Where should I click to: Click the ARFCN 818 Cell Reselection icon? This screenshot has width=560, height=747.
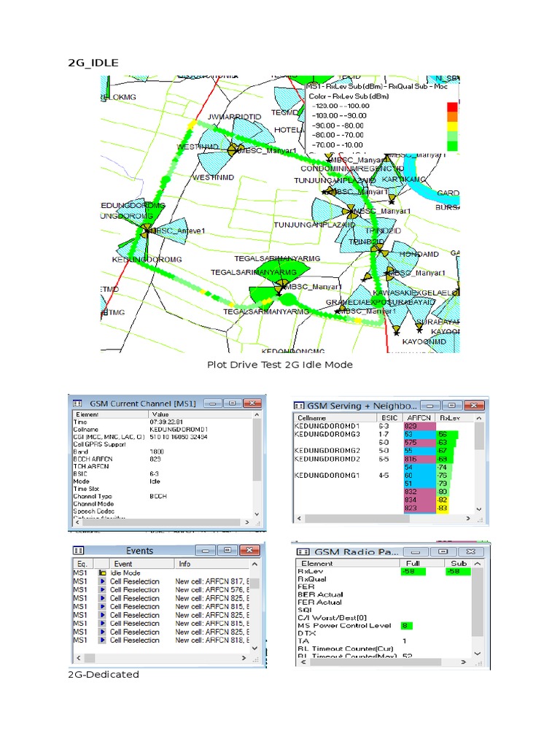tap(102, 640)
